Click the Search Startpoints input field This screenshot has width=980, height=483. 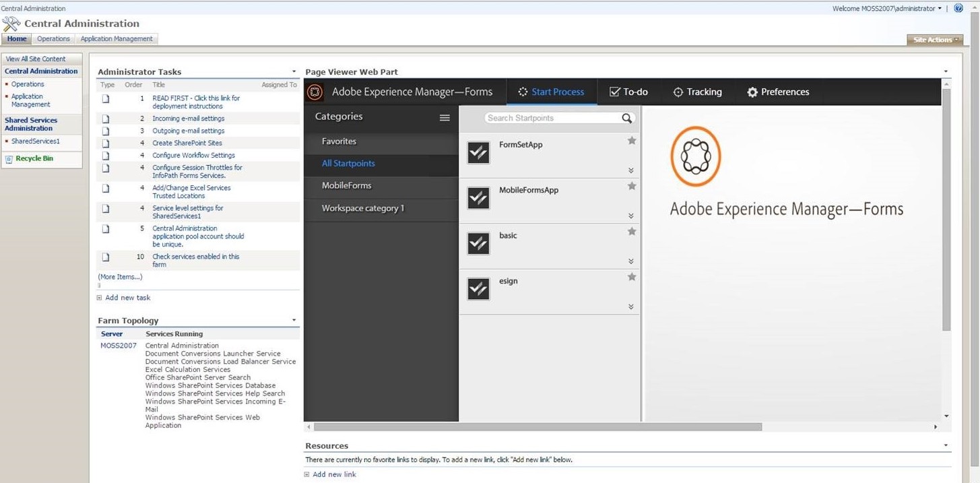coord(552,118)
